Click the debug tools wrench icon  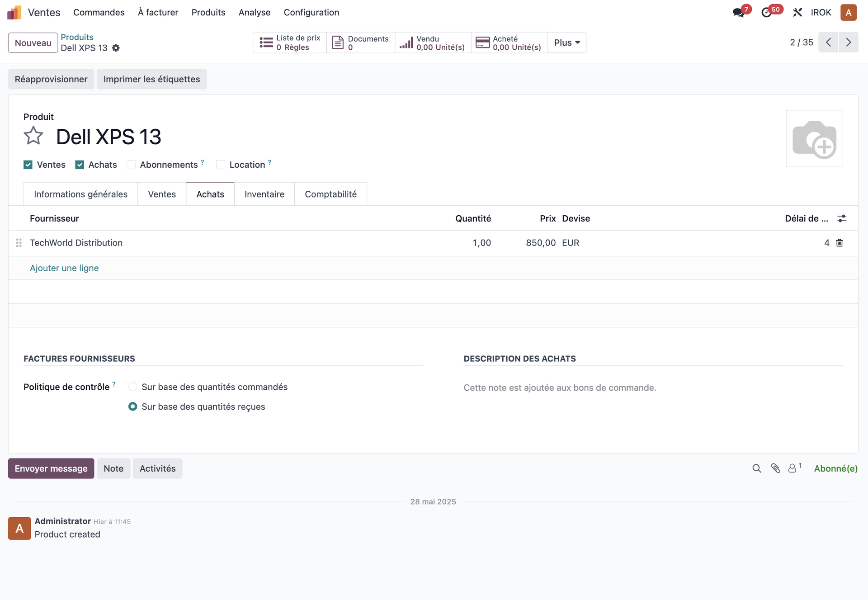pyautogui.click(x=797, y=12)
